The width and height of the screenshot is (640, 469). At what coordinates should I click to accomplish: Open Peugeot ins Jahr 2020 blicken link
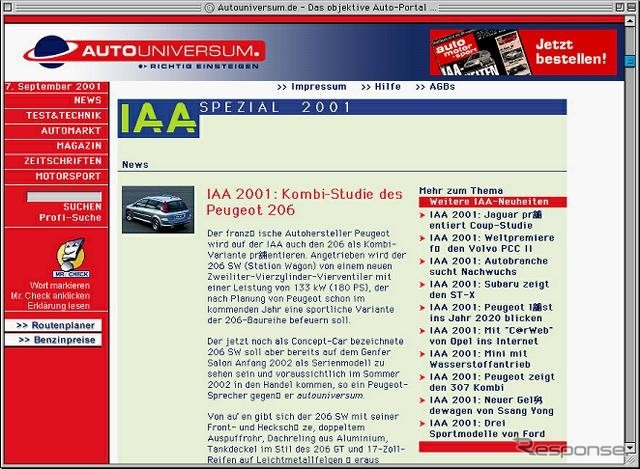(491, 313)
